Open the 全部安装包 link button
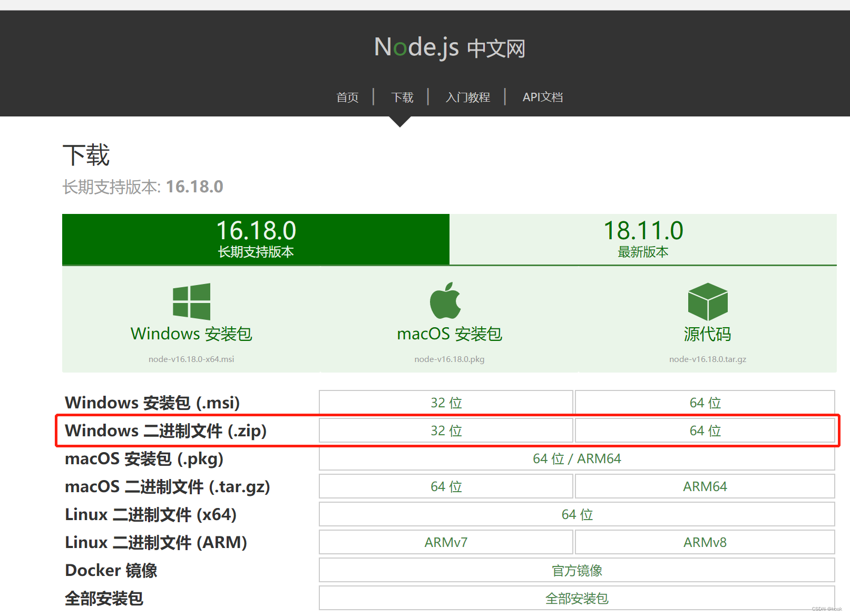This screenshot has height=616, width=850. pos(577,598)
